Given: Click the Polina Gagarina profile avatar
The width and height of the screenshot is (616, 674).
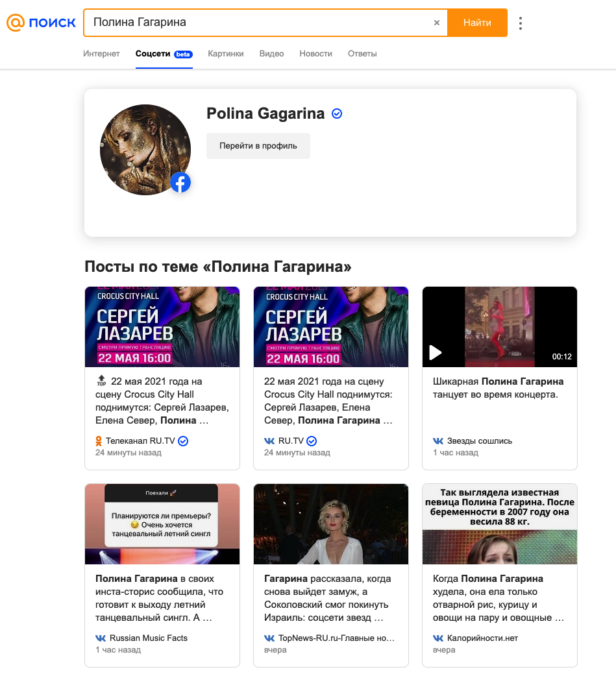Looking at the screenshot, I should [x=145, y=150].
